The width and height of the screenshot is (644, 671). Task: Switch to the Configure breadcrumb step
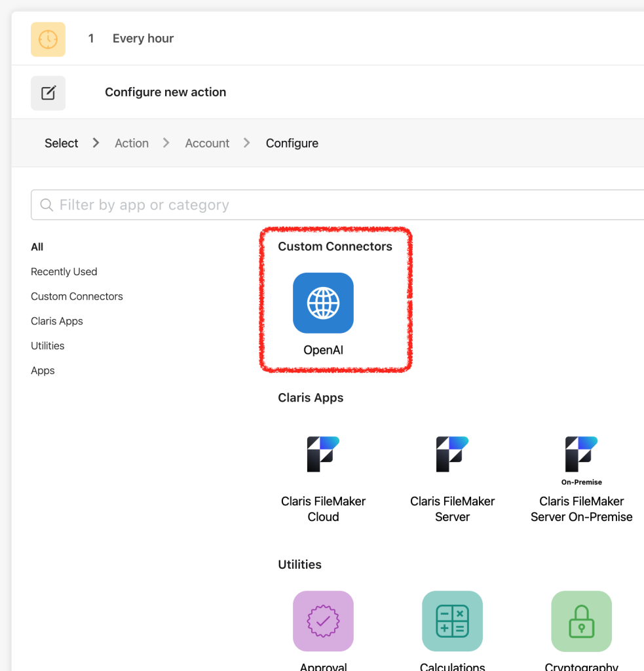pos(292,144)
